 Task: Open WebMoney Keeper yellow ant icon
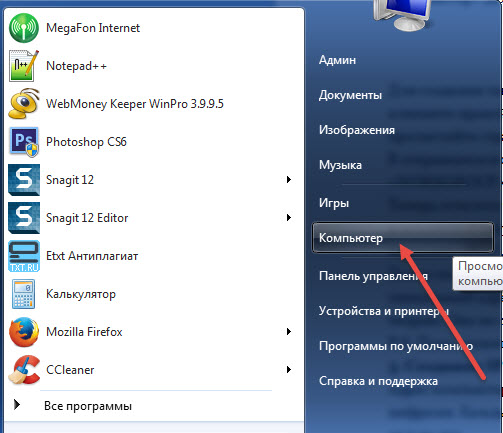coord(24,104)
